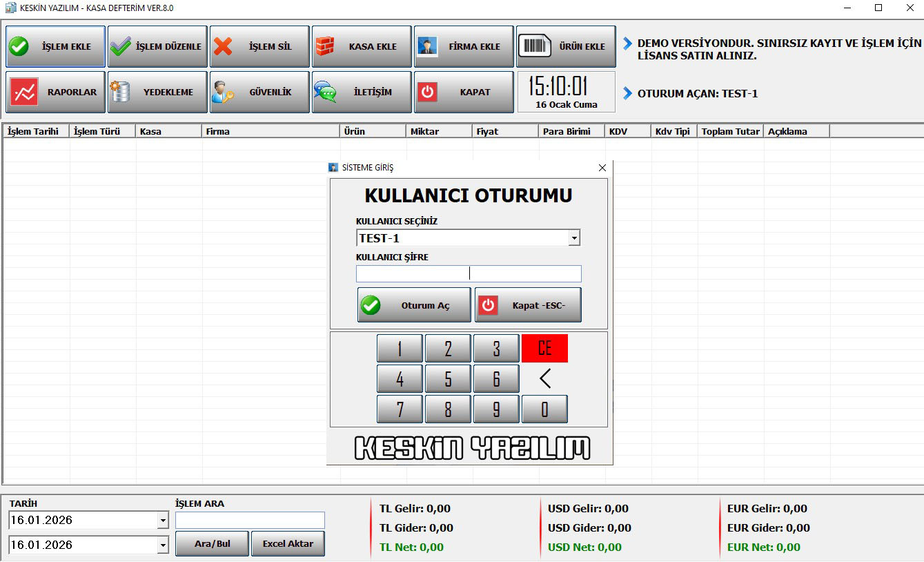This screenshot has height=562, width=924.
Task: Click the Oturum Aç login button
Action: point(414,305)
